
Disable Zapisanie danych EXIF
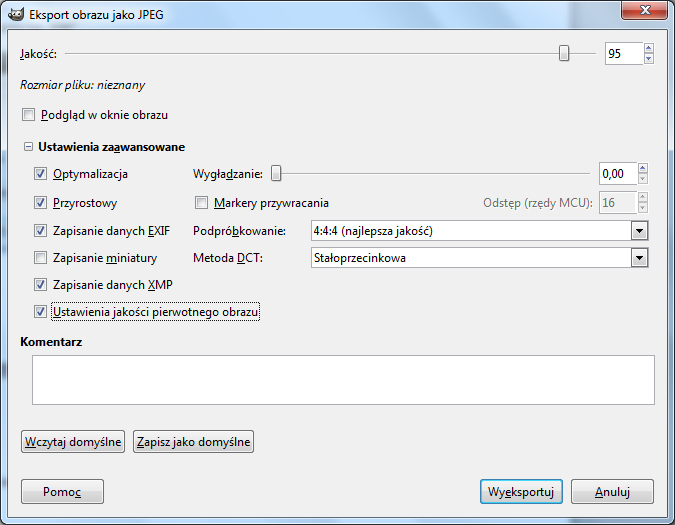pos(40,231)
